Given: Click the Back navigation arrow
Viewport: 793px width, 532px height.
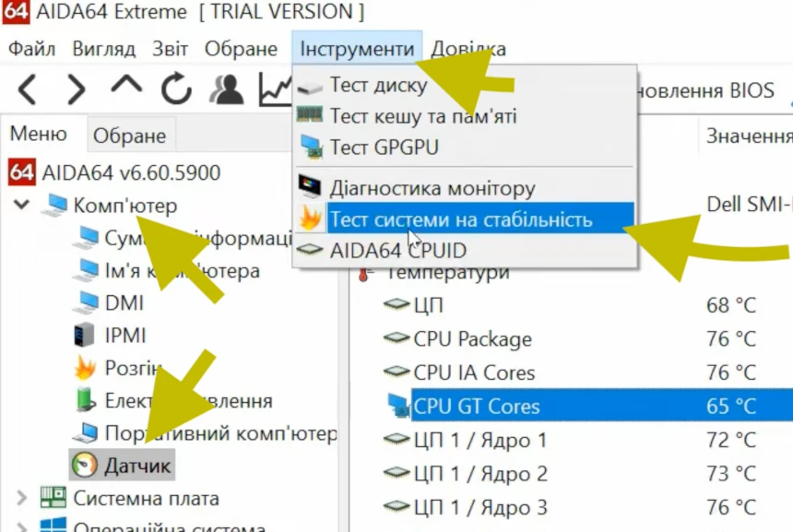Looking at the screenshot, I should point(28,89).
